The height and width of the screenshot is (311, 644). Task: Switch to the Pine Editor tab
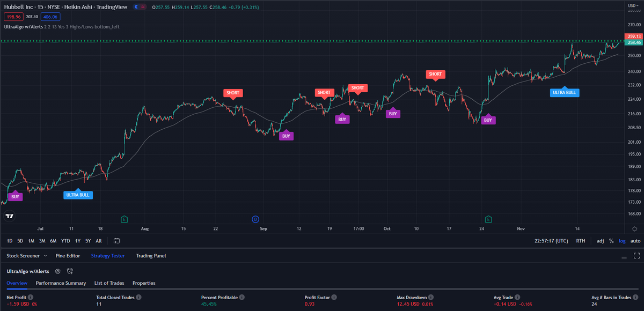[x=68, y=256]
